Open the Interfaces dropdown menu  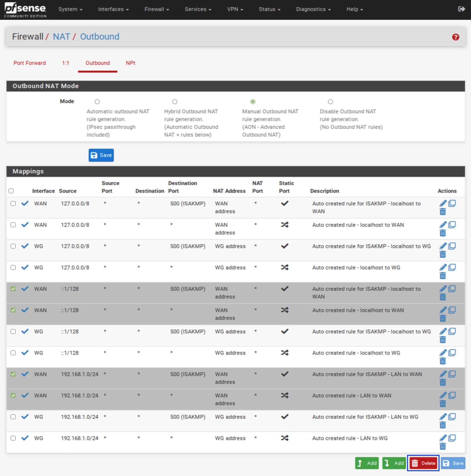tap(113, 9)
